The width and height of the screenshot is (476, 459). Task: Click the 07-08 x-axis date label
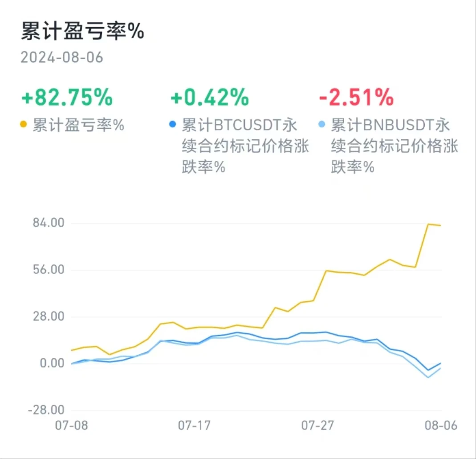point(71,426)
